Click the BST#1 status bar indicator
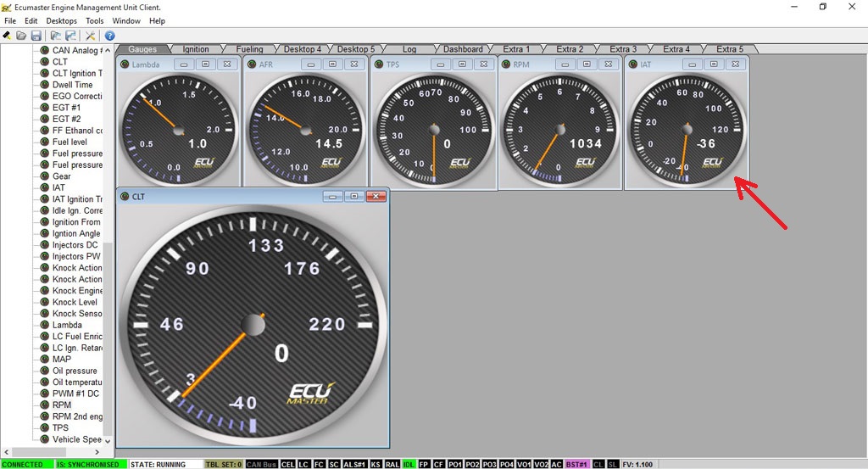This screenshot has height=469, width=868. pyautogui.click(x=576, y=464)
